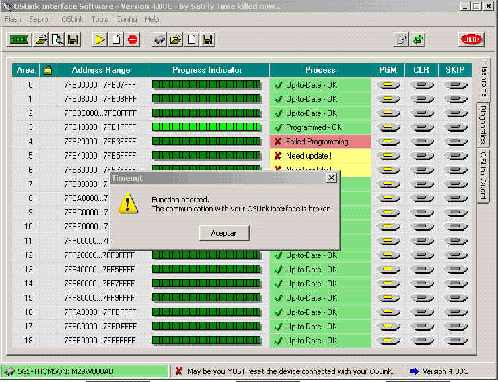498x382 pixels.
Task: Click the SKIP column header
Action: (x=455, y=70)
